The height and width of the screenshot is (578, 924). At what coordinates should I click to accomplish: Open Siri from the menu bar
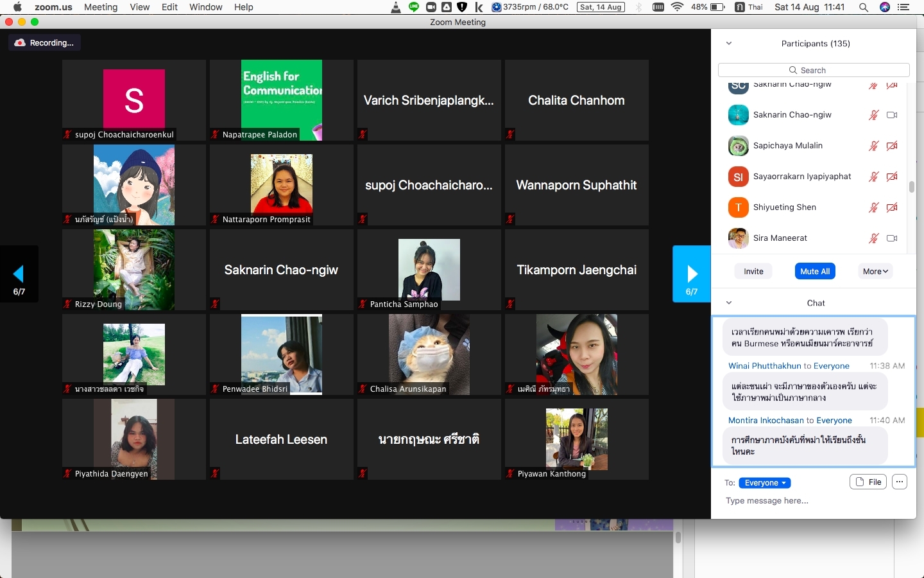pyautogui.click(x=885, y=7)
